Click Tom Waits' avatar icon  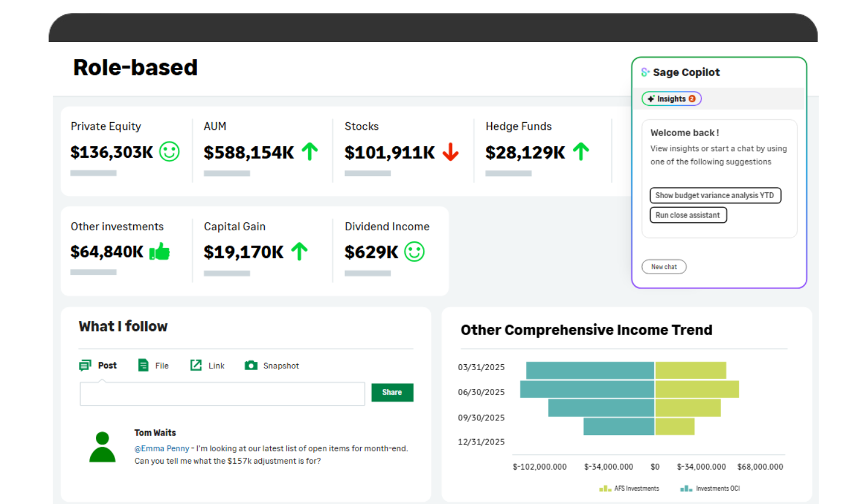click(102, 447)
